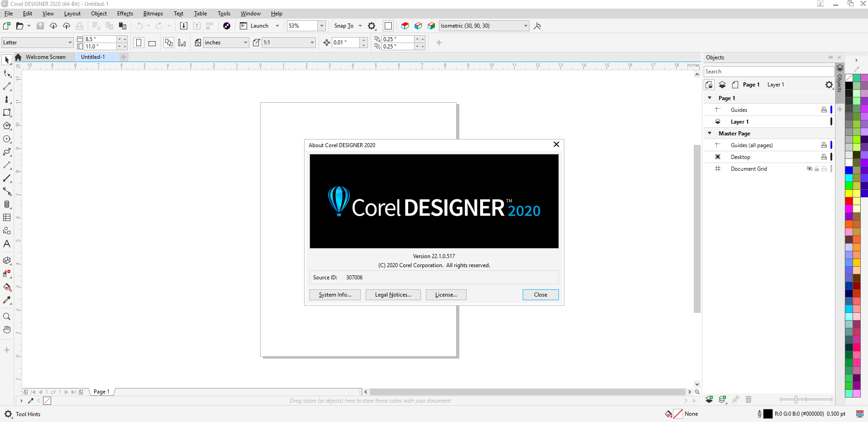
Task: Toggle the lock icon of Document Grid
Action: (x=817, y=168)
